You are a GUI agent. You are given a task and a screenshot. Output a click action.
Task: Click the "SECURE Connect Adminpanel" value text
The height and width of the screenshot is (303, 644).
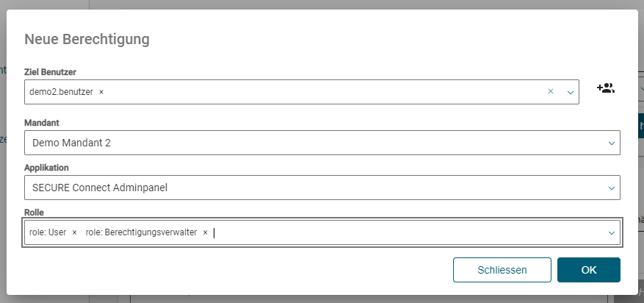point(100,188)
